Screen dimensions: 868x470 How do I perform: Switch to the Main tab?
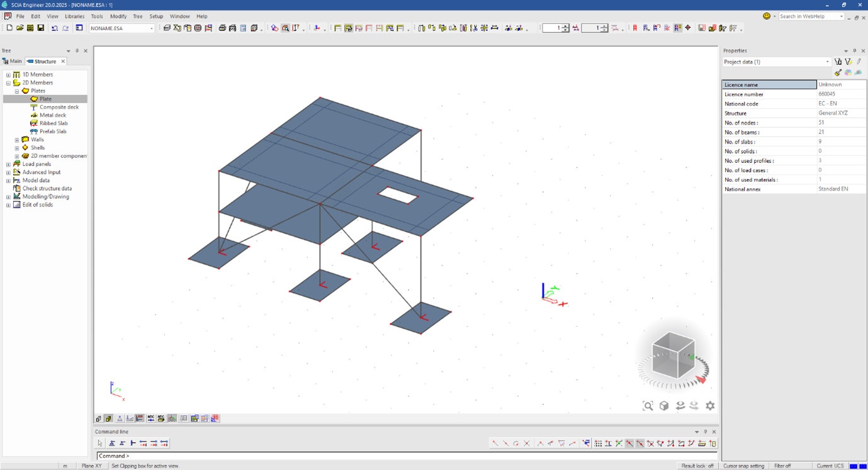click(x=13, y=62)
